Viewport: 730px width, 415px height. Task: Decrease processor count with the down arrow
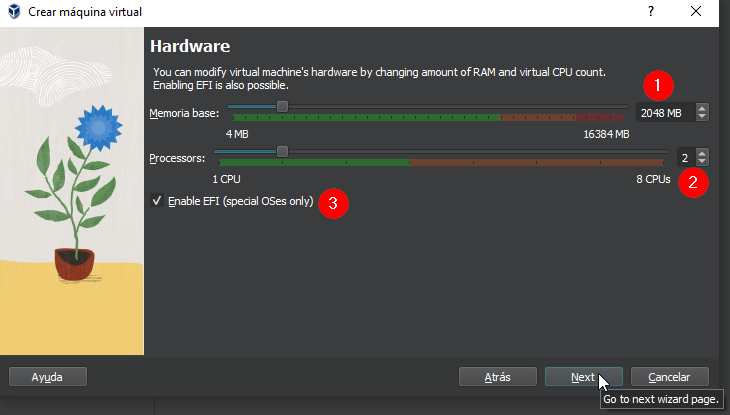[x=703, y=162]
